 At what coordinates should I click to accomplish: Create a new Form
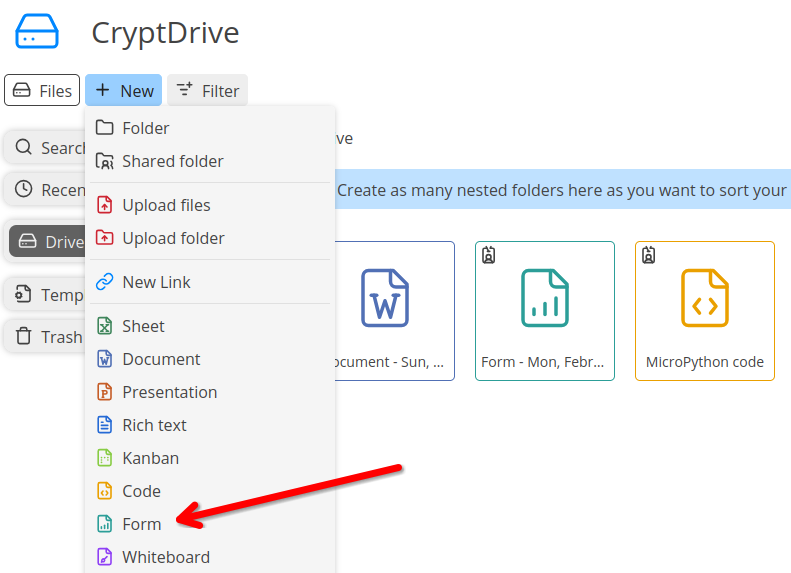(x=210, y=524)
